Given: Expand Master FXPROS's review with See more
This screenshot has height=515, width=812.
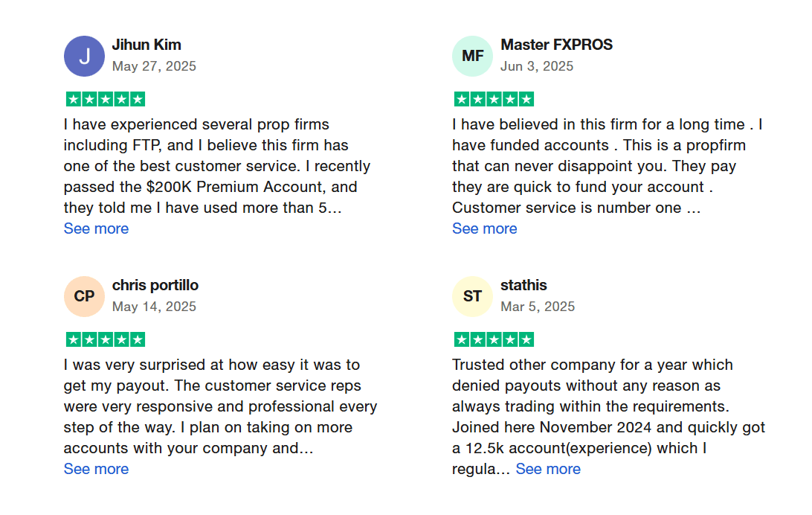Looking at the screenshot, I should pyautogui.click(x=485, y=228).
